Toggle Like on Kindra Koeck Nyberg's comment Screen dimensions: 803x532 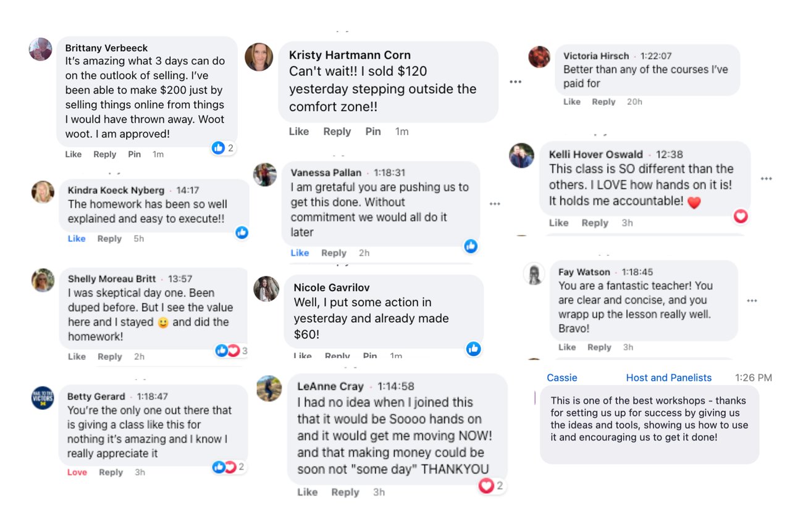coord(77,239)
